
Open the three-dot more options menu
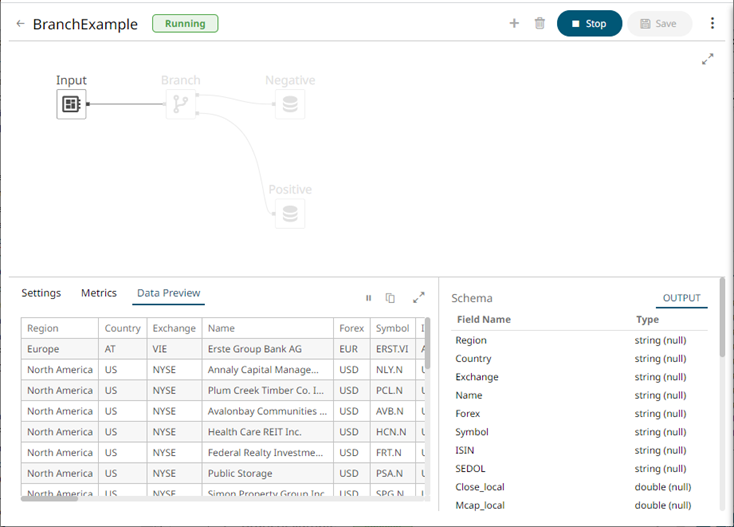[x=712, y=23]
